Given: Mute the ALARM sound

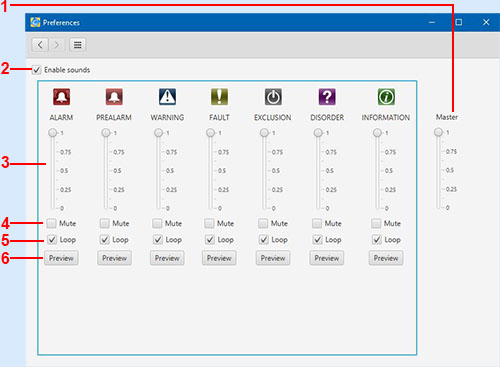Looking at the screenshot, I should [x=51, y=223].
